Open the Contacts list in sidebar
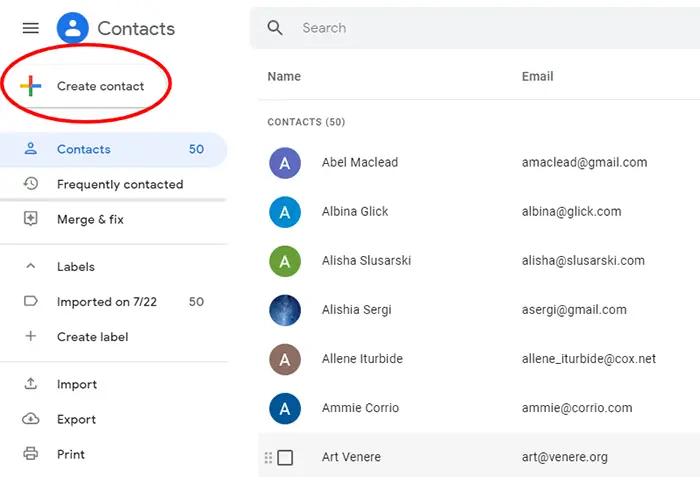Viewport: 700px width, 477px height. point(84,149)
